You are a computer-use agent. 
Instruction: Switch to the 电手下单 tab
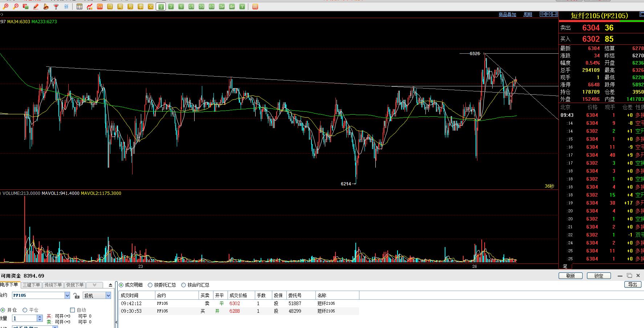point(10,284)
